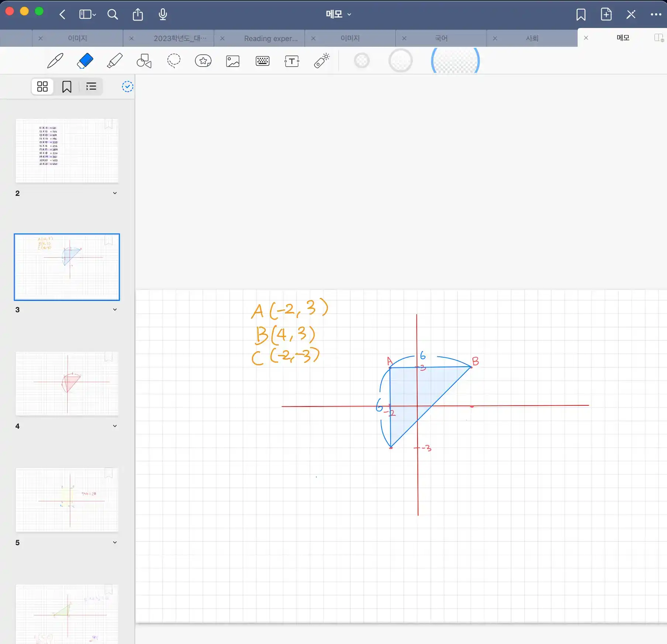
Task: Activate the laser pointer tool
Action: (322, 60)
